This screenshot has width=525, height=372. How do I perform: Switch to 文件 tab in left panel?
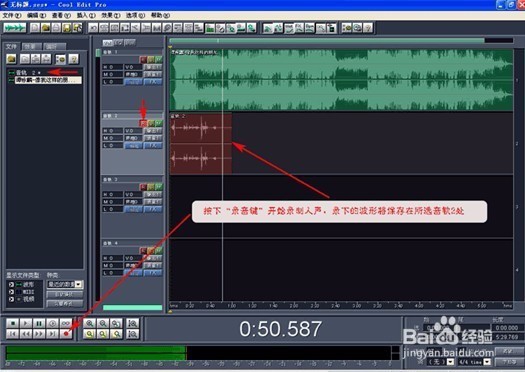pos(12,47)
